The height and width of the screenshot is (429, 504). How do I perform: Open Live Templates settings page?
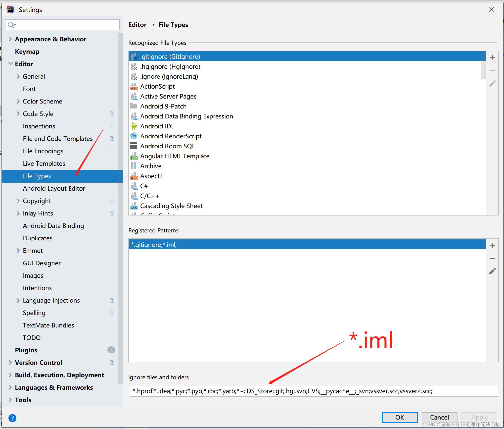44,163
